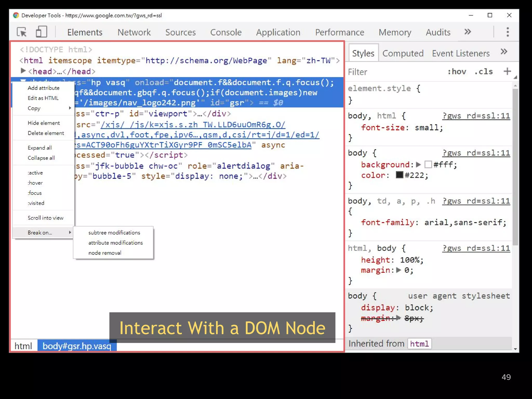Activate the inspect element picker icon
532x399 pixels.
pos(22,32)
